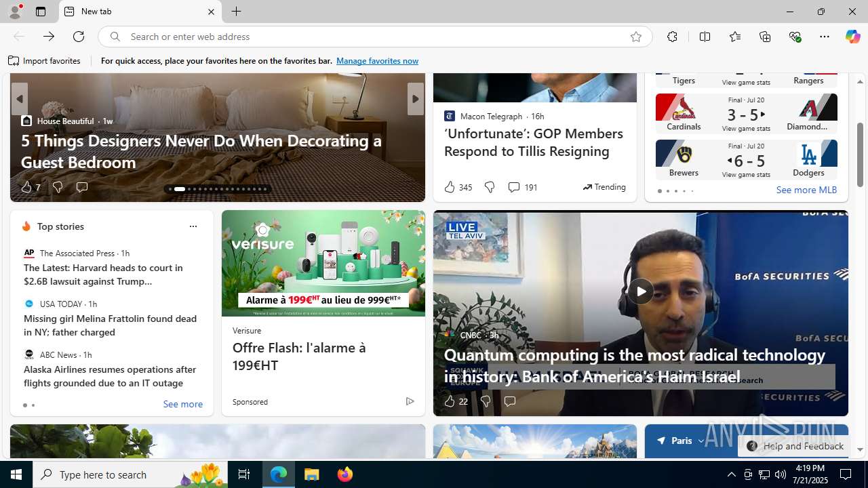View game stats for Tigers vs Rangers
The width and height of the screenshot is (868, 488).
[746, 83]
